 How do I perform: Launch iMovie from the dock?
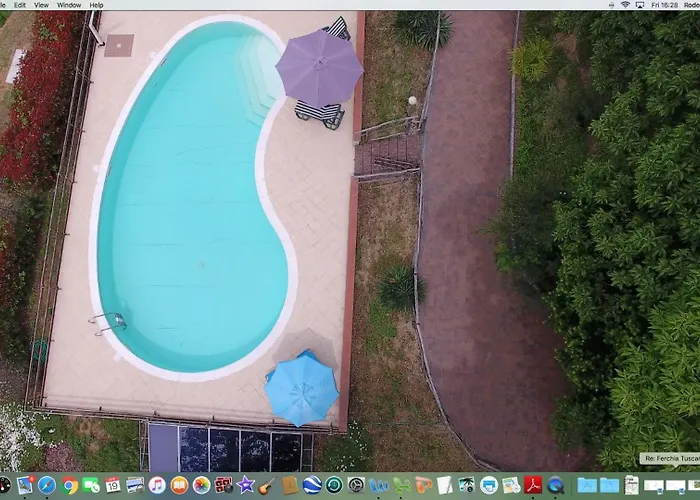click(245, 486)
